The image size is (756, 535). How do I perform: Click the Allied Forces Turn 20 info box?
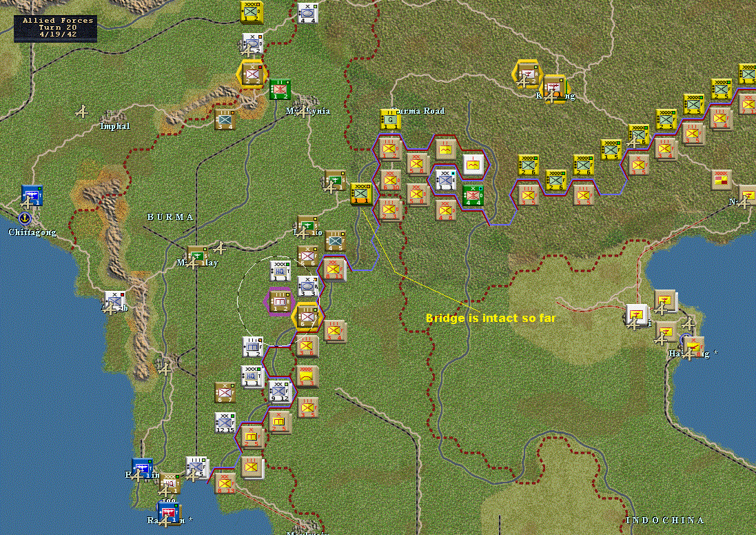(55, 28)
